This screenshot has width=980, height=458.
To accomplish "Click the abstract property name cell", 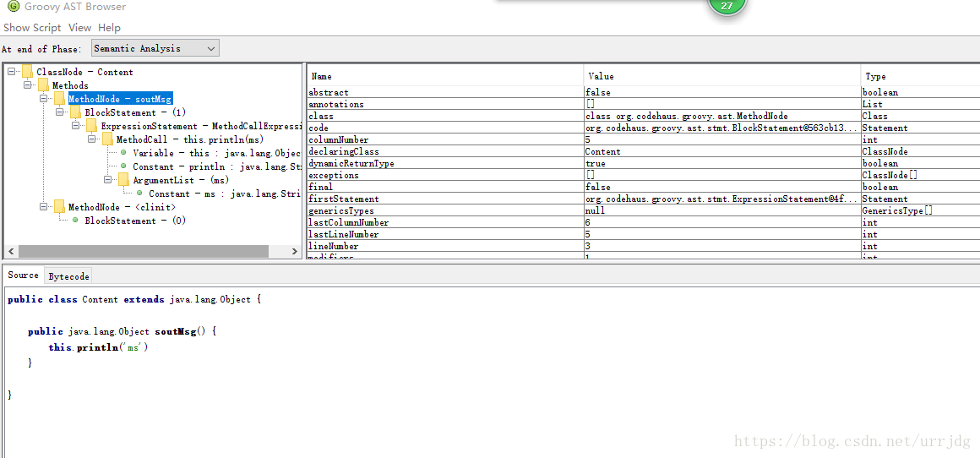I will tap(445, 92).
